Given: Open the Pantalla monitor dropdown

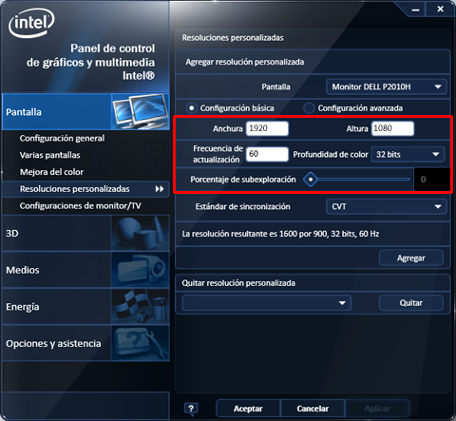Looking at the screenshot, I should coord(386,87).
